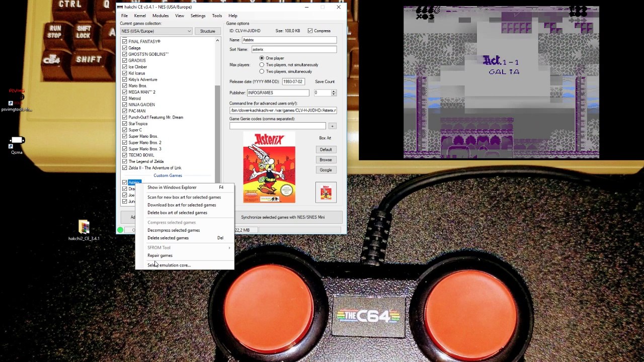Choose Repair games
This screenshot has height=362, width=644.
185,255
